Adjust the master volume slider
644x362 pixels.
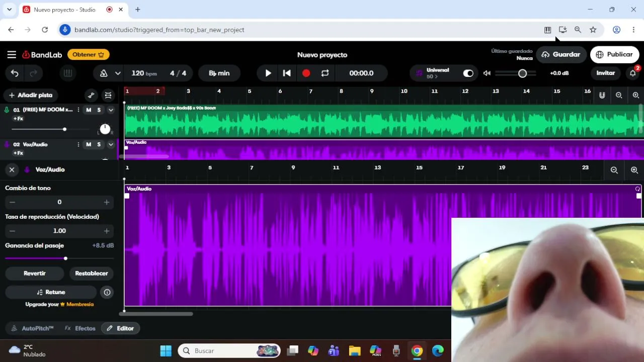click(516, 73)
